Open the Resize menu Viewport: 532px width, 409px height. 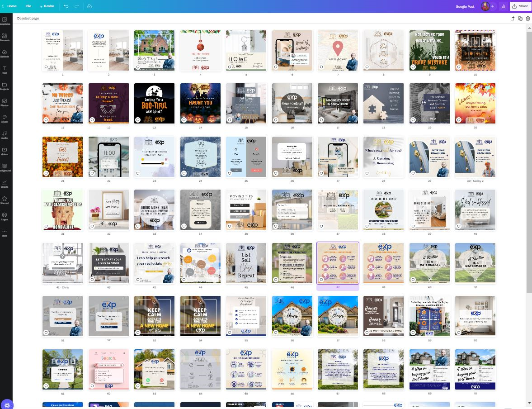47,6
